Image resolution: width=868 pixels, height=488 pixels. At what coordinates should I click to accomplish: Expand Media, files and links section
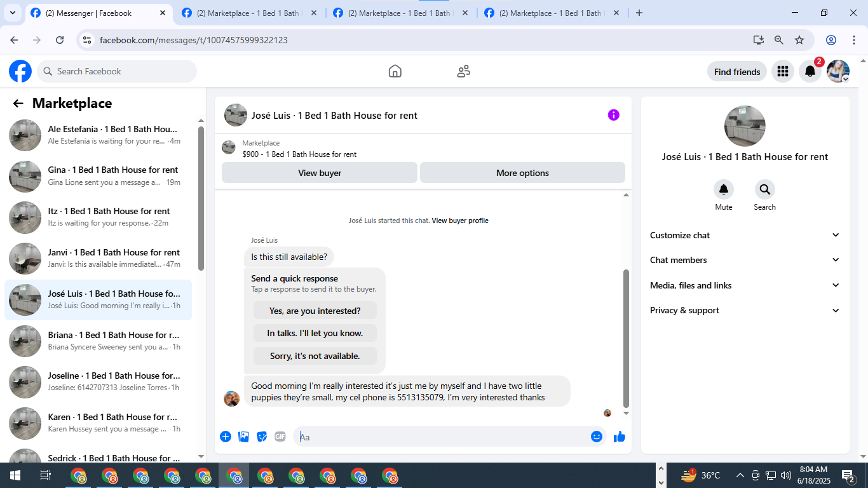(745, 285)
